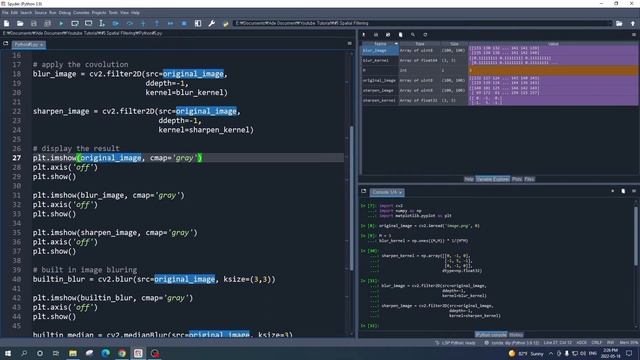Select the original_image variable row
The image size is (640, 360).
(x=499, y=80)
